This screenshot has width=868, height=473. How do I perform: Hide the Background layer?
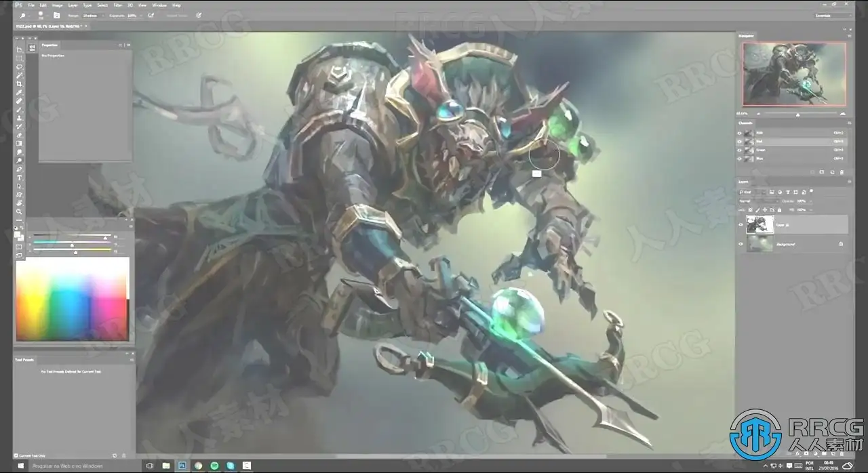740,244
